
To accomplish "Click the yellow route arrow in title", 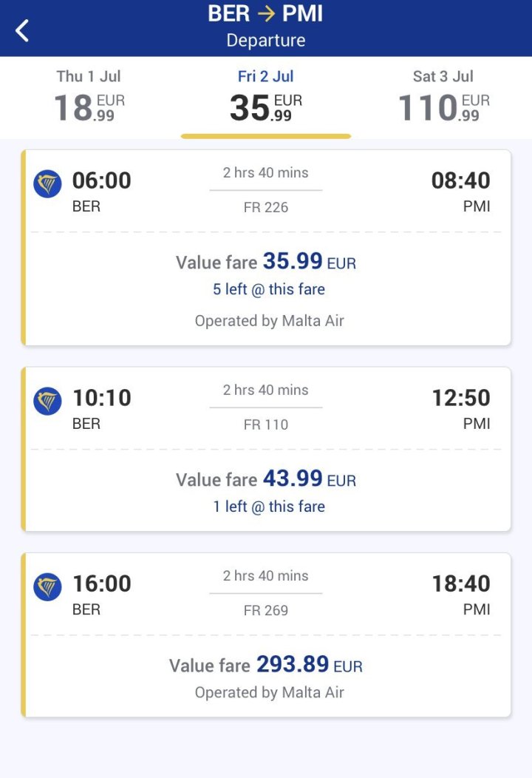I will tap(266, 13).
